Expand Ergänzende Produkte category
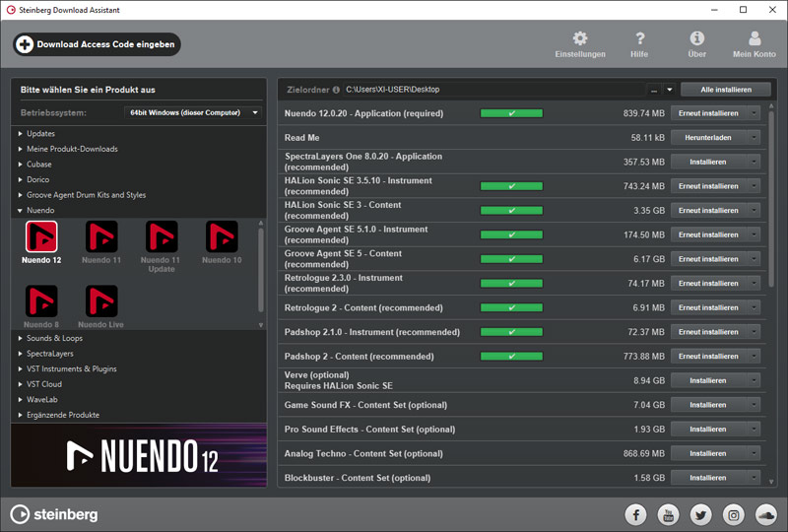This screenshot has width=788, height=532. pyautogui.click(x=20, y=415)
